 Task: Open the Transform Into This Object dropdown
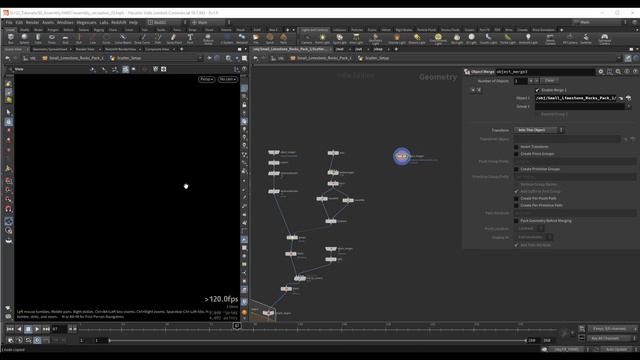(x=539, y=130)
